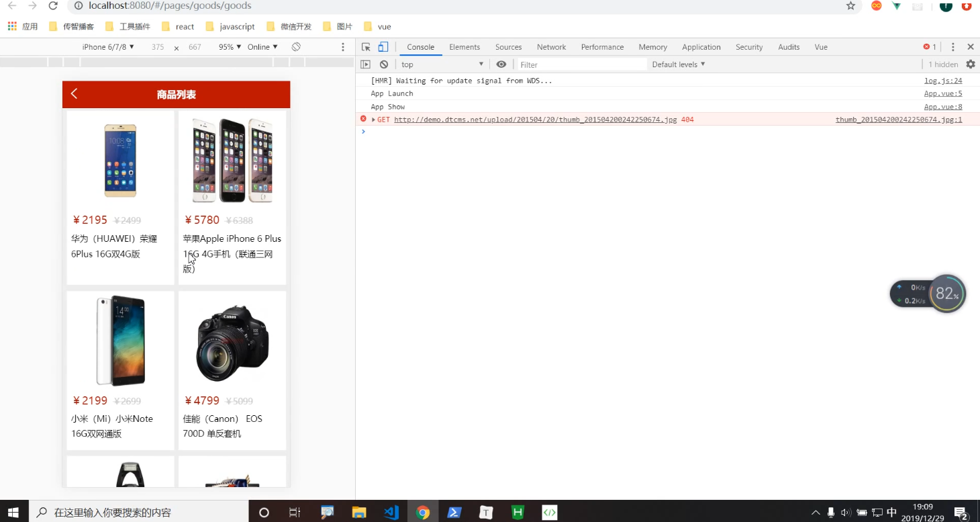
Task: Select the Console tab
Action: (x=420, y=47)
